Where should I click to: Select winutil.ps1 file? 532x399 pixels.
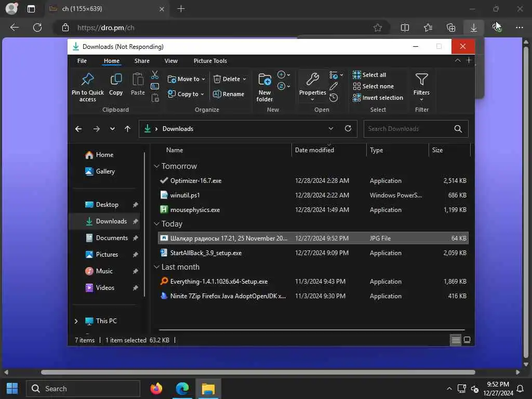[x=313, y=195]
